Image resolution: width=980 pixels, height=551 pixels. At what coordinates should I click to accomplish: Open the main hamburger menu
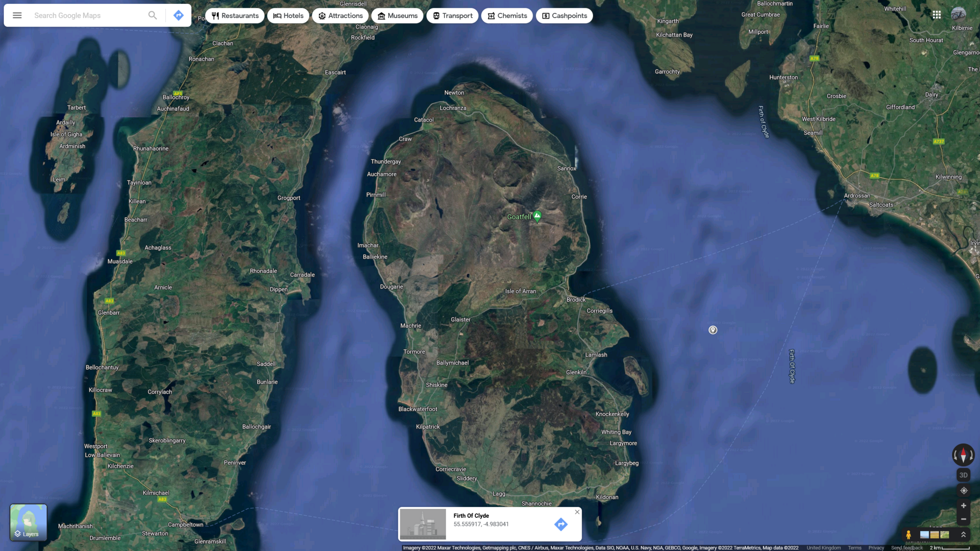pyautogui.click(x=17, y=15)
